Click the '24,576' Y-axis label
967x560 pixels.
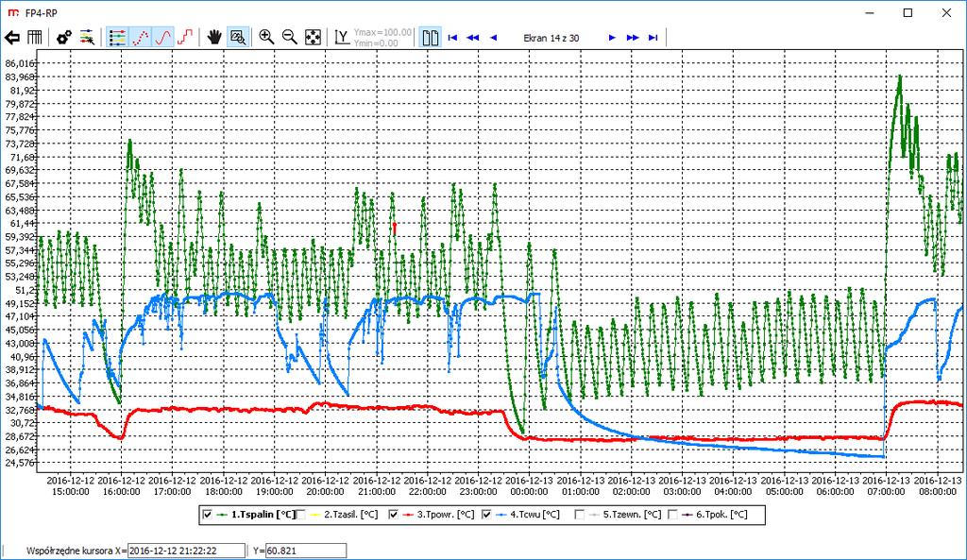[20, 463]
